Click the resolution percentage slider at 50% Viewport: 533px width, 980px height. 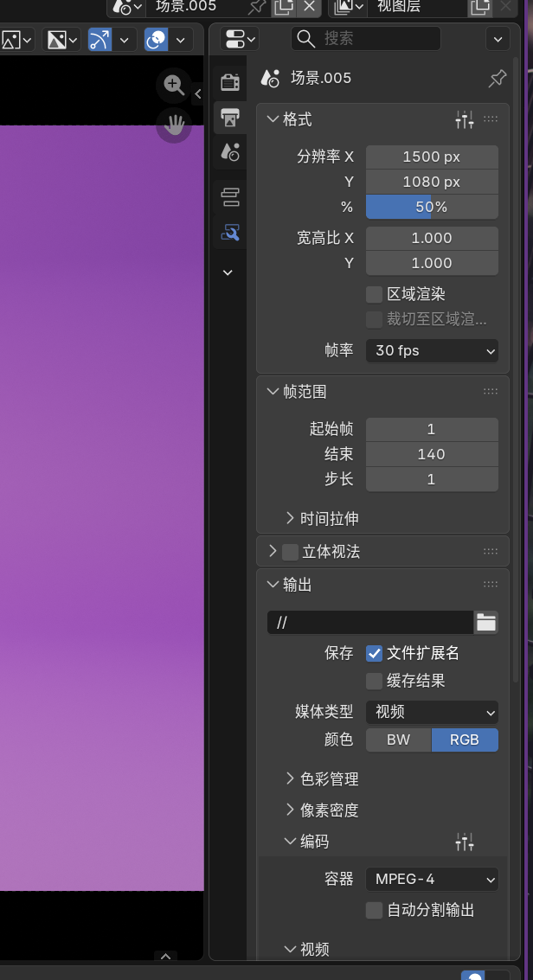click(x=432, y=207)
